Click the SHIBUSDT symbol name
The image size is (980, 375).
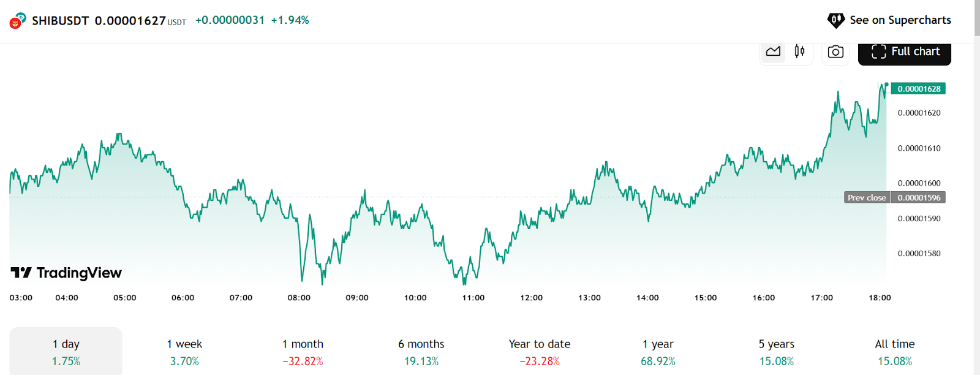click(61, 21)
